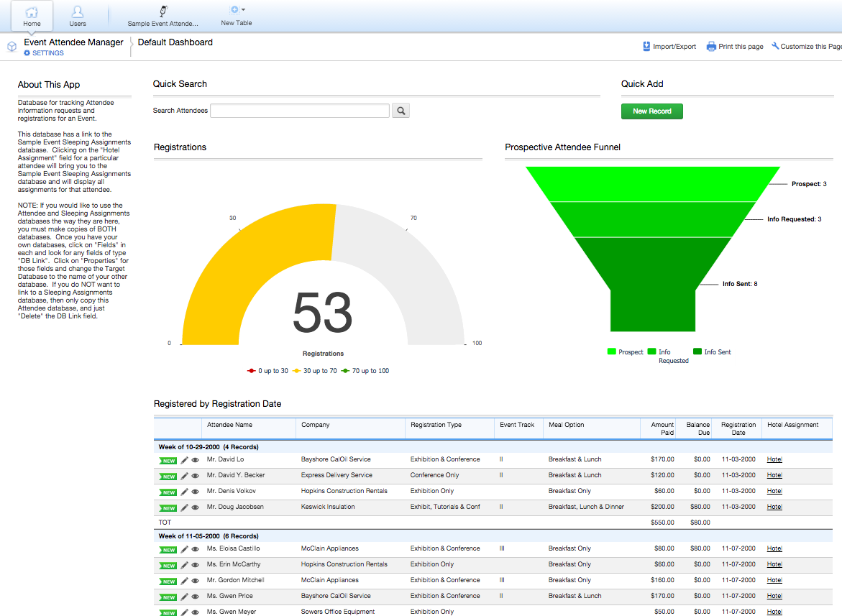View the Mr. Gordon Mitchell record
The height and width of the screenshot is (616, 842).
[x=196, y=581]
